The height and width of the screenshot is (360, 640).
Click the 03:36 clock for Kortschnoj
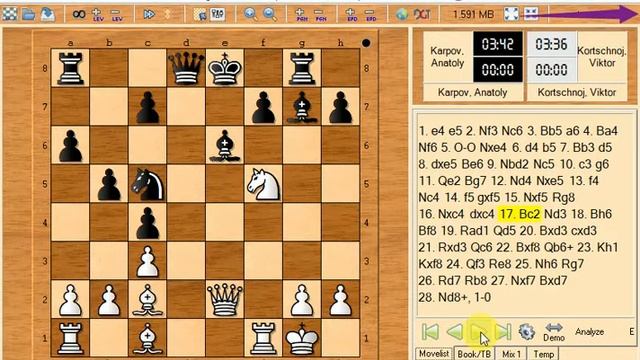[x=551, y=44]
